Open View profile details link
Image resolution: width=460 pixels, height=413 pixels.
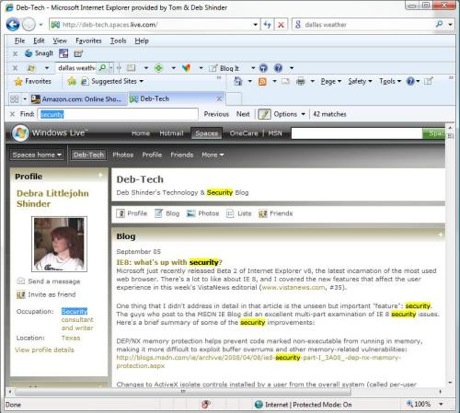44,350
